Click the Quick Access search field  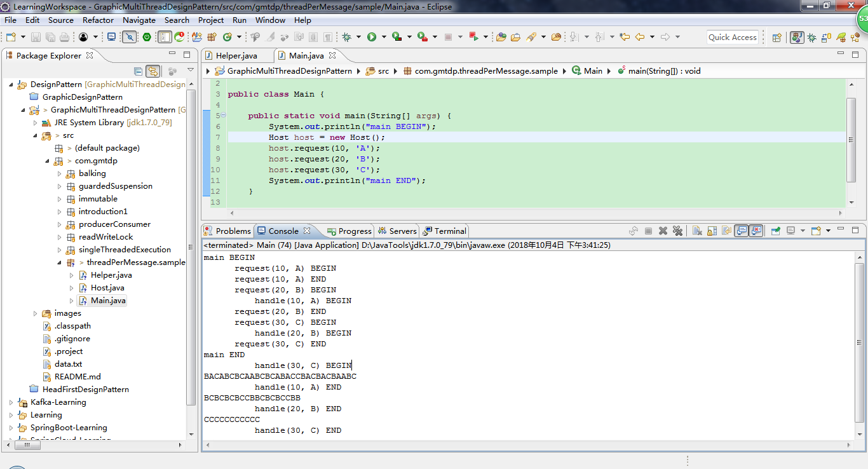(732, 37)
